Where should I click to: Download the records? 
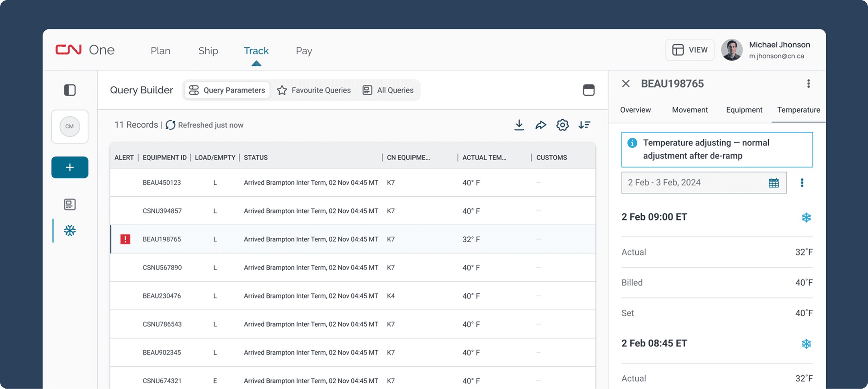click(519, 125)
